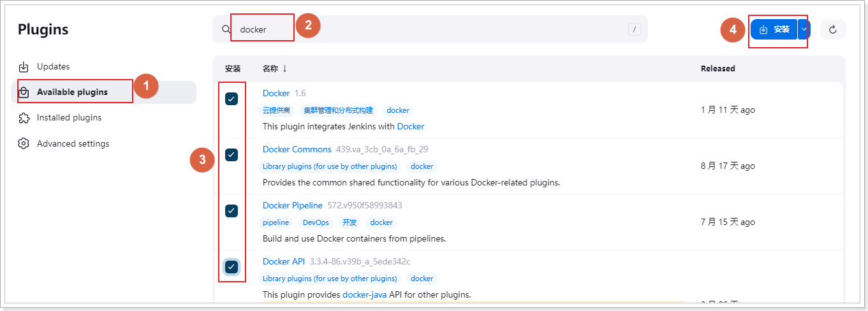Click Docker link in Docker plugin description
The image size is (868, 311).
point(411,126)
